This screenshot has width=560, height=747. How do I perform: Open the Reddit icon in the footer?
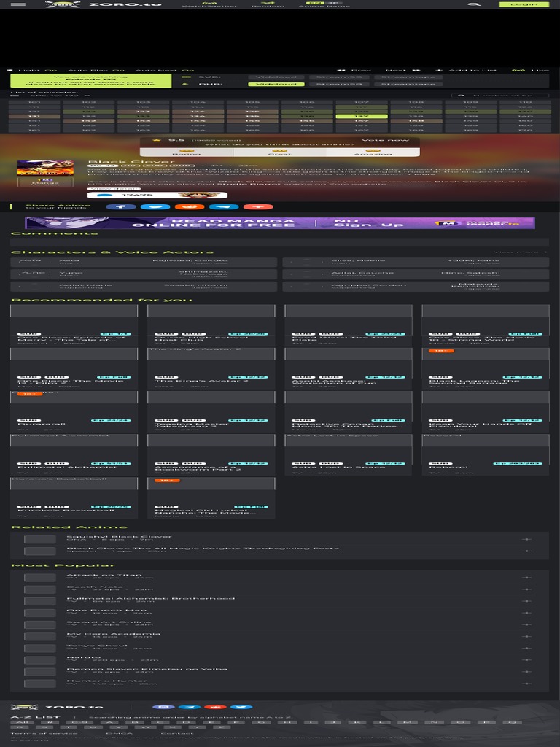[215, 707]
